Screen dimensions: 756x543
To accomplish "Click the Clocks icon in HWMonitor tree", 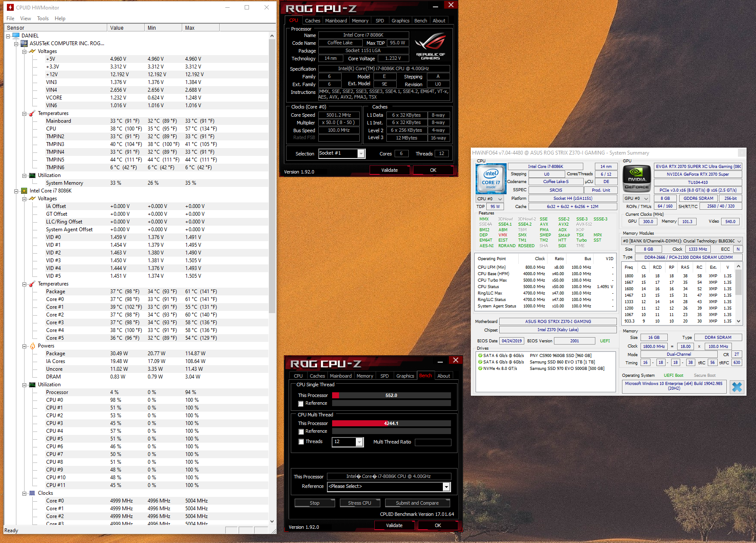I will [x=32, y=493].
